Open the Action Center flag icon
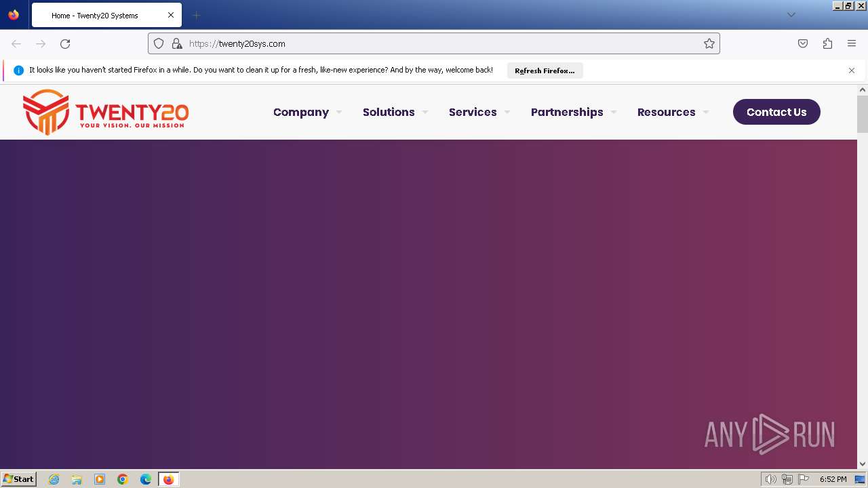The image size is (868, 488). click(x=804, y=479)
